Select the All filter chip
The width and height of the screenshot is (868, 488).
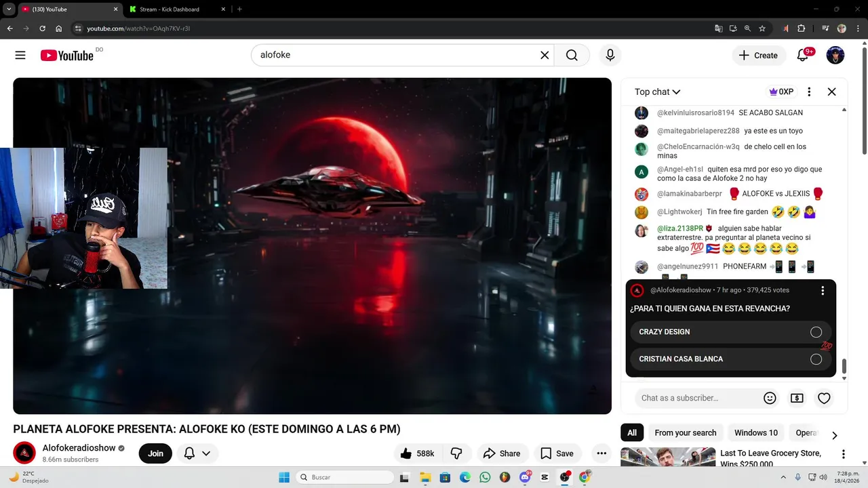pyautogui.click(x=632, y=433)
